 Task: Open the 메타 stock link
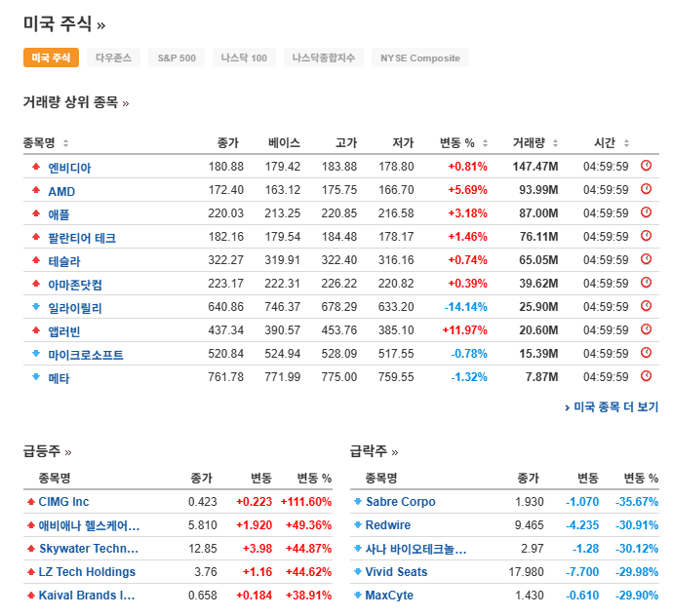[59, 378]
